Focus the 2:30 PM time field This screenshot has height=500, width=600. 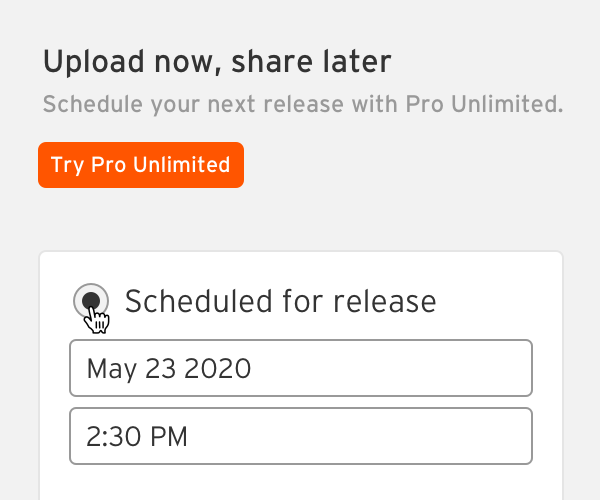[x=301, y=436]
